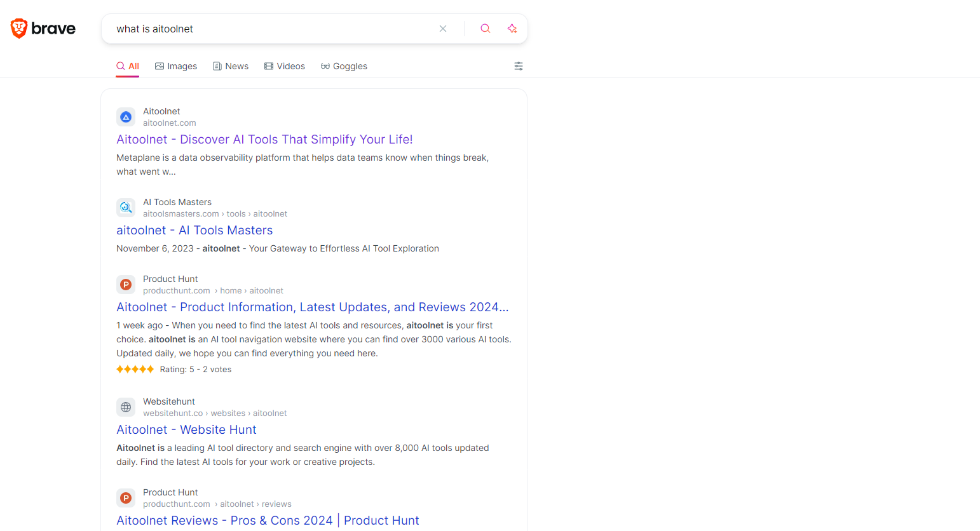
Task: Click the AI Tools Masters favicon
Action: click(x=125, y=207)
